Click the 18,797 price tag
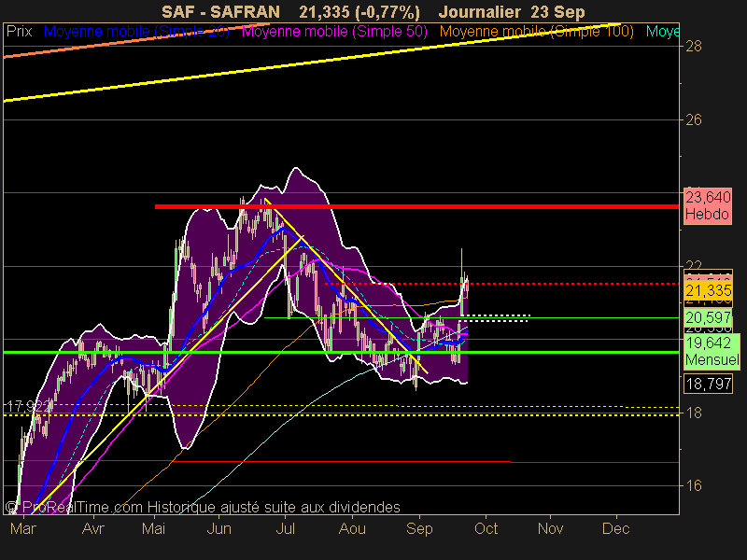Viewport: 747px width, 560px height. (709, 384)
